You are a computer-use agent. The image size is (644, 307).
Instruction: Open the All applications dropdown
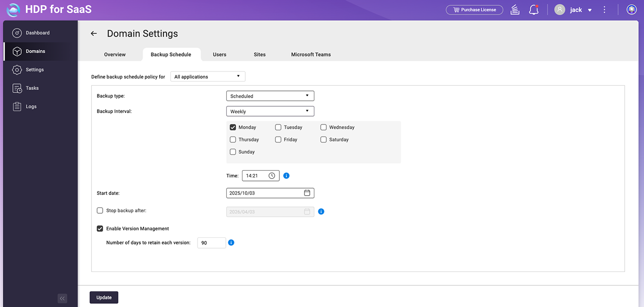(207, 77)
